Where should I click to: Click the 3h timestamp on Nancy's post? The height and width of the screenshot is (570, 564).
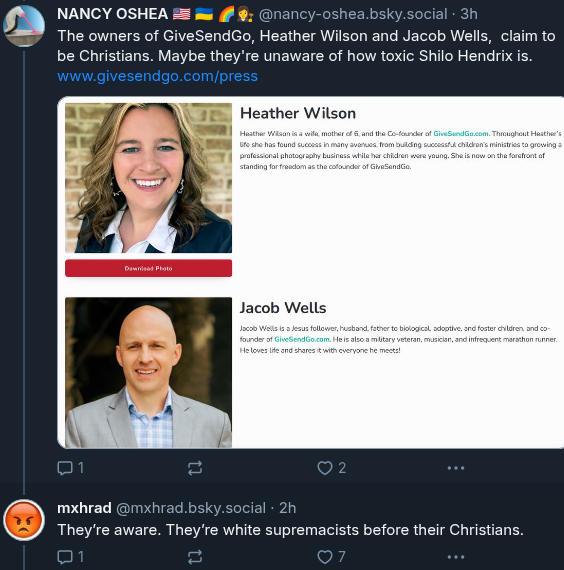click(469, 14)
